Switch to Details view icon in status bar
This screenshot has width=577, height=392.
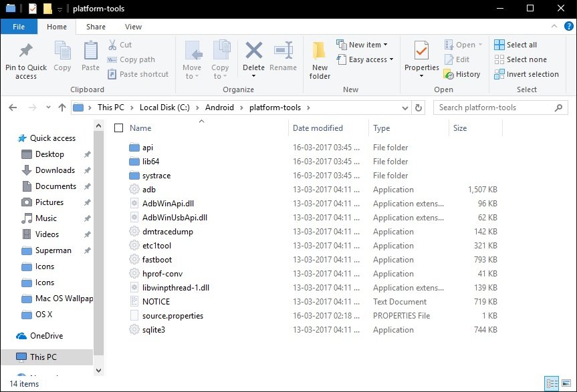tap(552, 383)
